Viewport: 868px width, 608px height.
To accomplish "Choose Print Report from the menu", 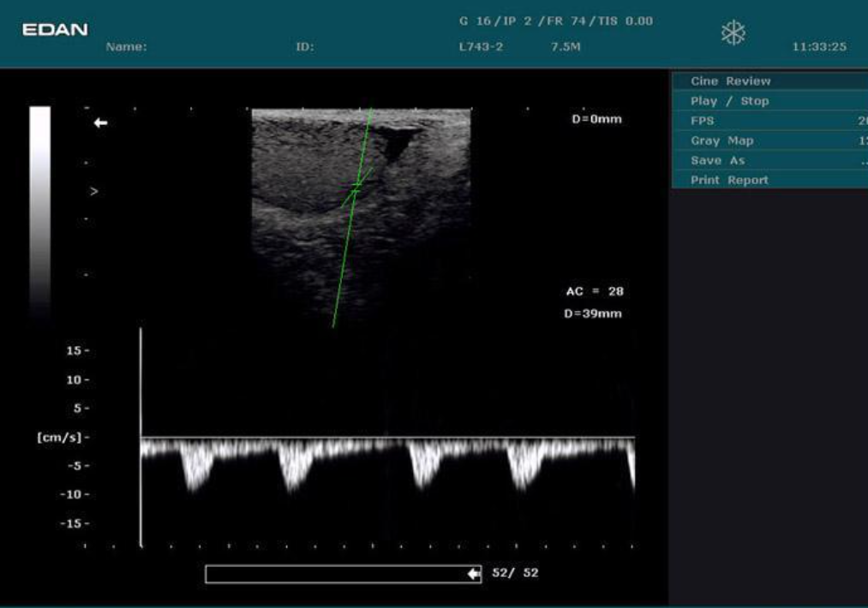I will click(770, 181).
